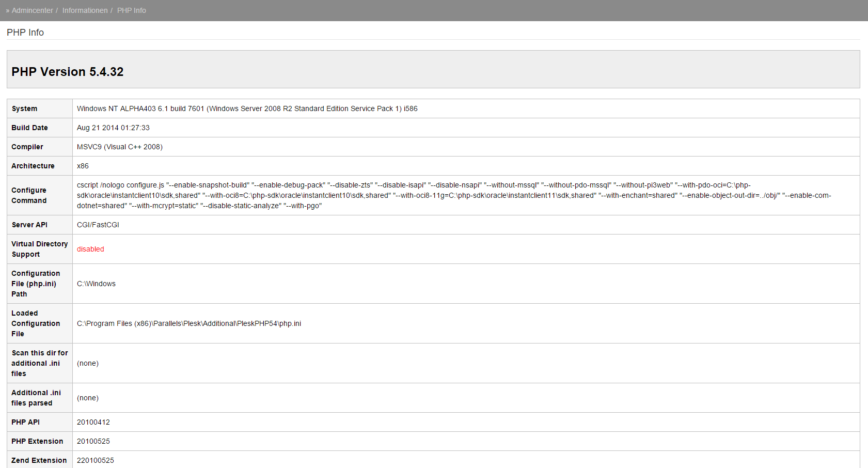Click the Virtual Directory Support label
The image size is (868, 468).
point(40,249)
